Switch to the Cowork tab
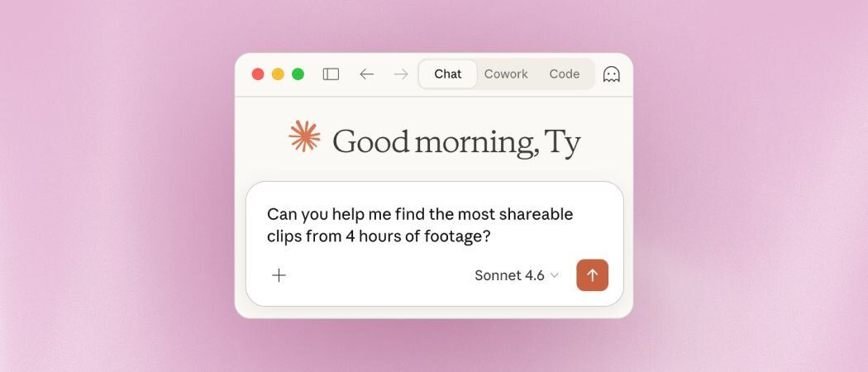This screenshot has width=868, height=372. 506,74
